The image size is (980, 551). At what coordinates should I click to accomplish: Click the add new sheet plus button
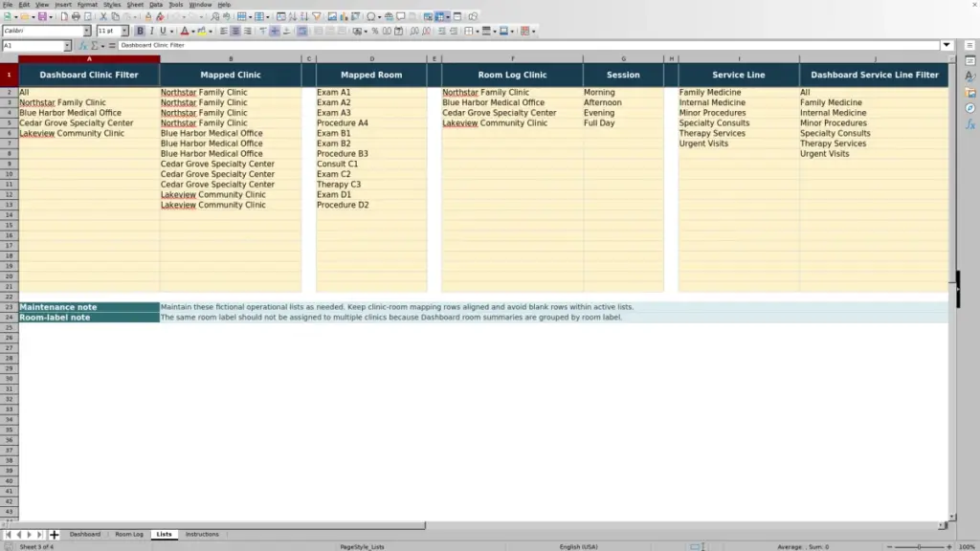pyautogui.click(x=54, y=535)
